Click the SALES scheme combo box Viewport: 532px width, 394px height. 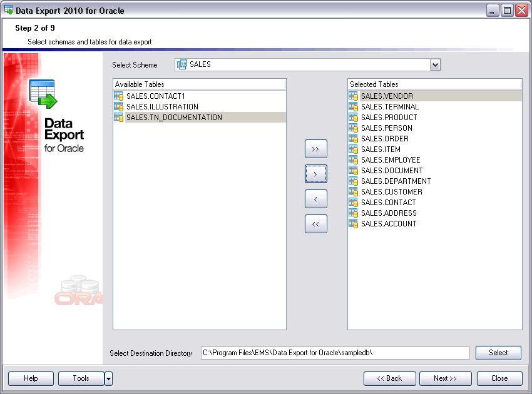[308, 65]
